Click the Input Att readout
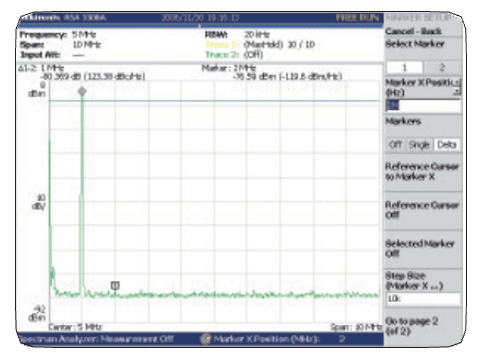This screenshot has height=360, width=484. pos(52,55)
